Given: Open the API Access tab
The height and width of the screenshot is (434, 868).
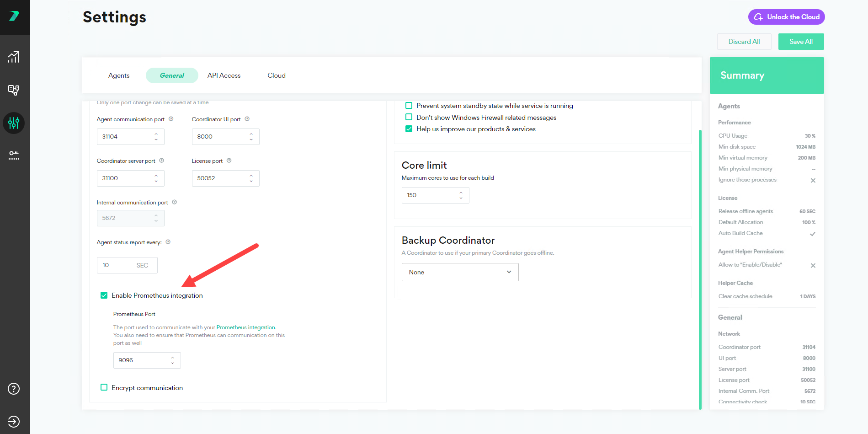Looking at the screenshot, I should tap(224, 75).
